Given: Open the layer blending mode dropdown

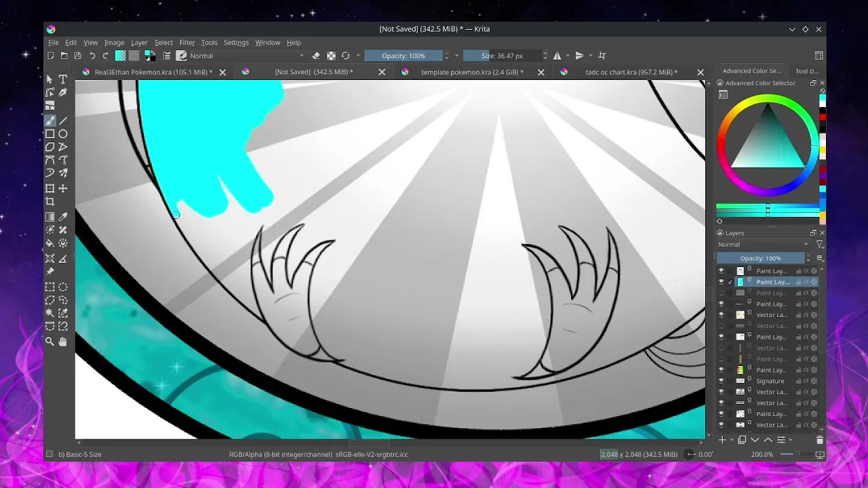Looking at the screenshot, I should click(764, 245).
